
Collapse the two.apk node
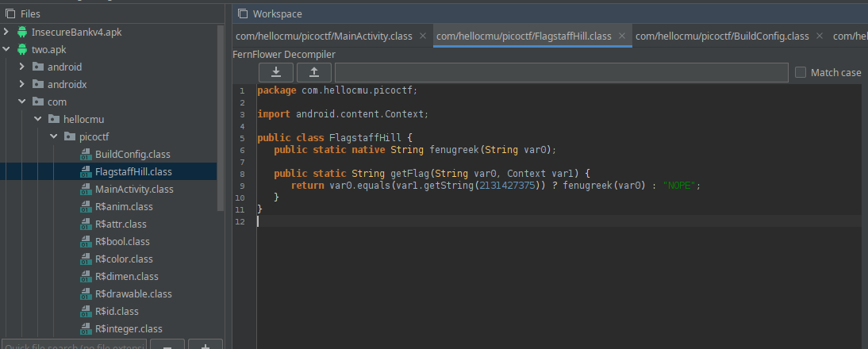(x=6, y=50)
